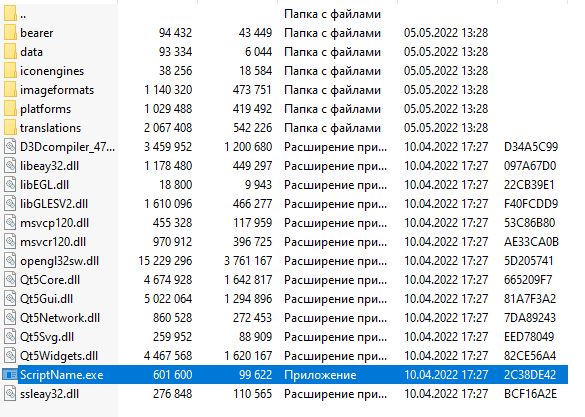Viewport: 585px width, 417px height.
Task: Click the data folder icon
Action: coord(10,52)
